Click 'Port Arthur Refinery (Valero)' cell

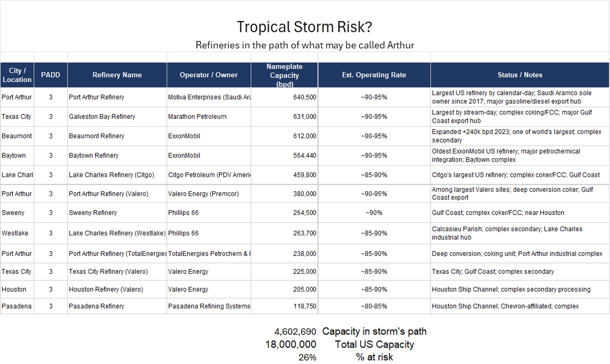pos(117,194)
